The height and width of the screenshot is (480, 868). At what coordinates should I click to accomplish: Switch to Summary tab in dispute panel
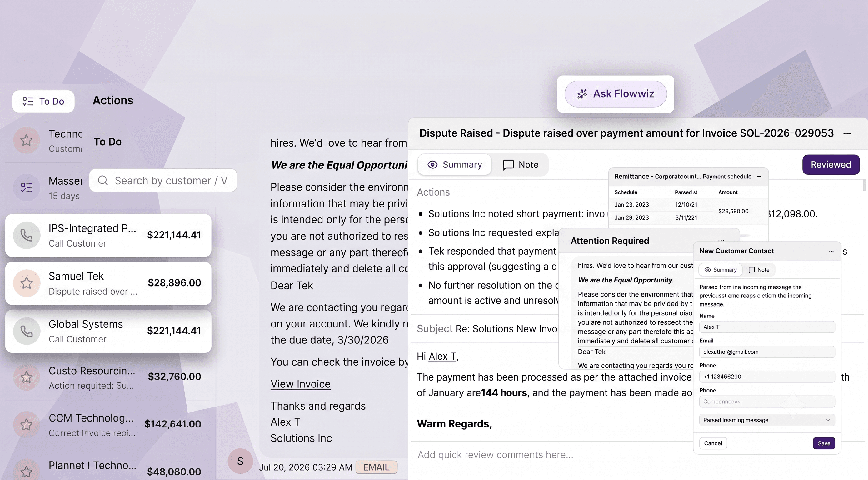pyautogui.click(x=454, y=164)
